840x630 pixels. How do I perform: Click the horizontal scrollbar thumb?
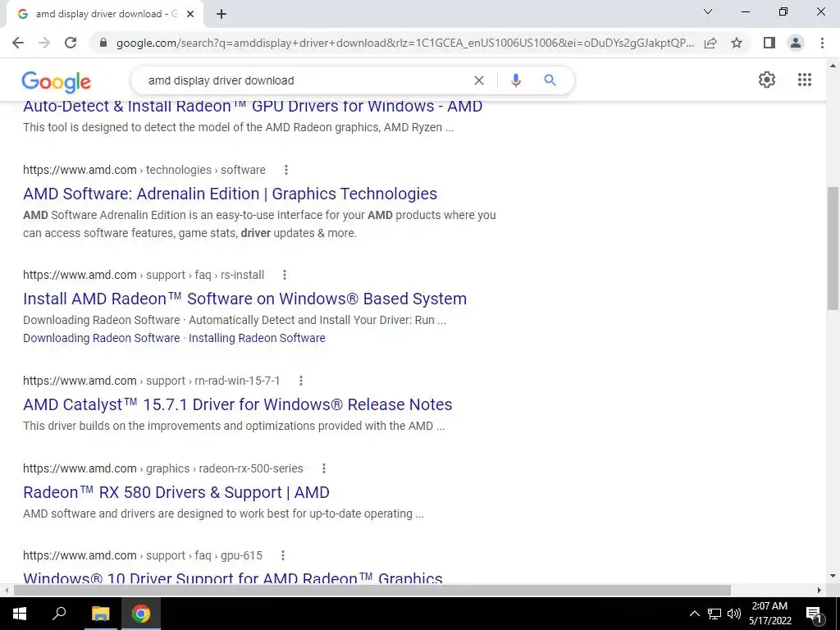372,590
